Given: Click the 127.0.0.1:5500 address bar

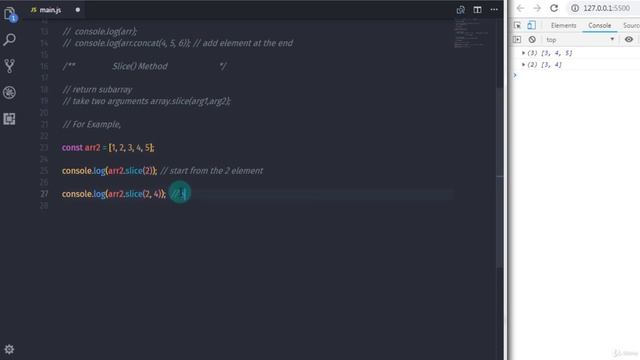Looking at the screenshot, I should point(607,8).
